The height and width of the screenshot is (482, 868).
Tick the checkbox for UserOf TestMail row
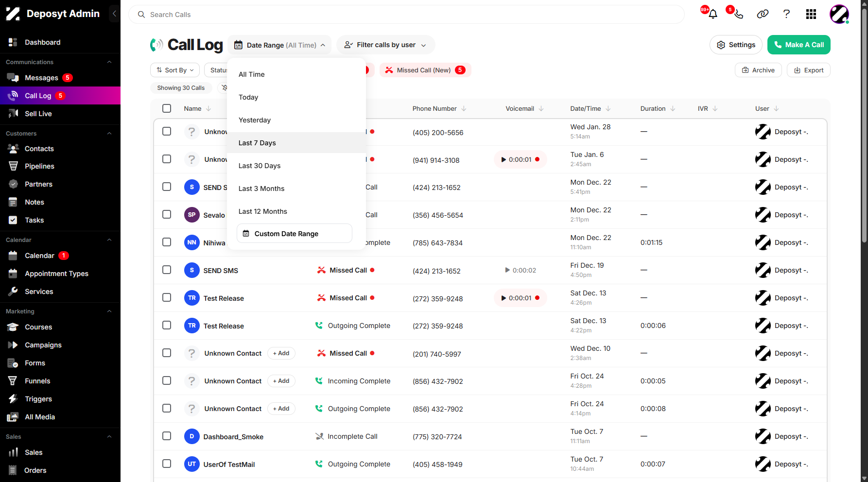[x=167, y=464]
